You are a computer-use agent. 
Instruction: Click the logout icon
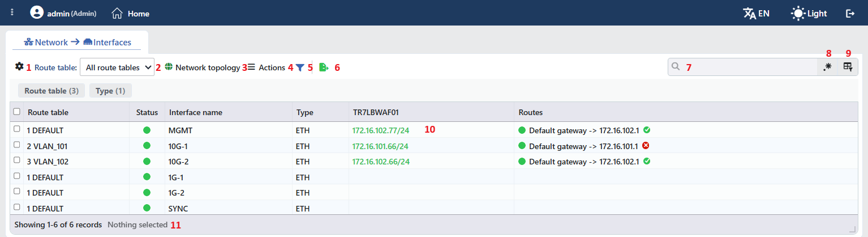pos(850,13)
